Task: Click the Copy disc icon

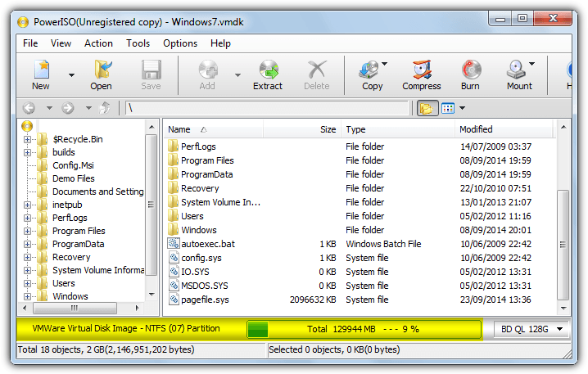Action: (369, 70)
